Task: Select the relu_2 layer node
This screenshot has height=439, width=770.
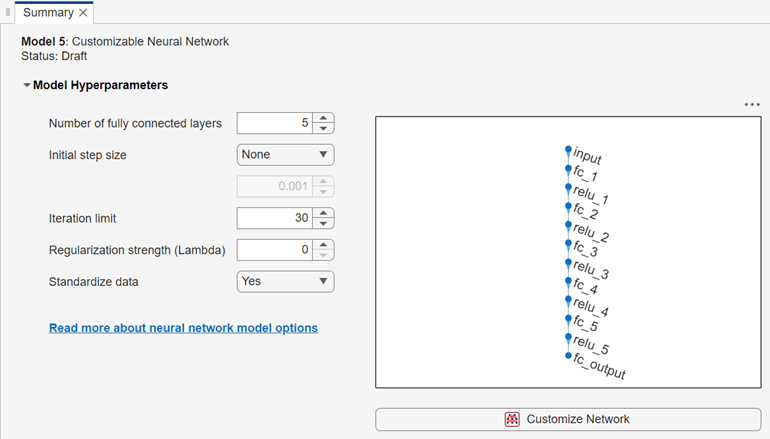Action: click(568, 224)
